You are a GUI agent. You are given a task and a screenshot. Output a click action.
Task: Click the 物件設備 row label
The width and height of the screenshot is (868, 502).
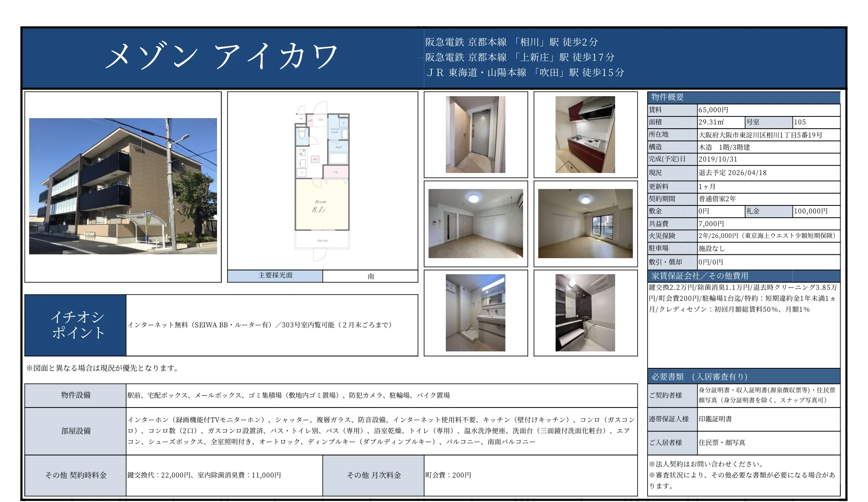pos(76,395)
